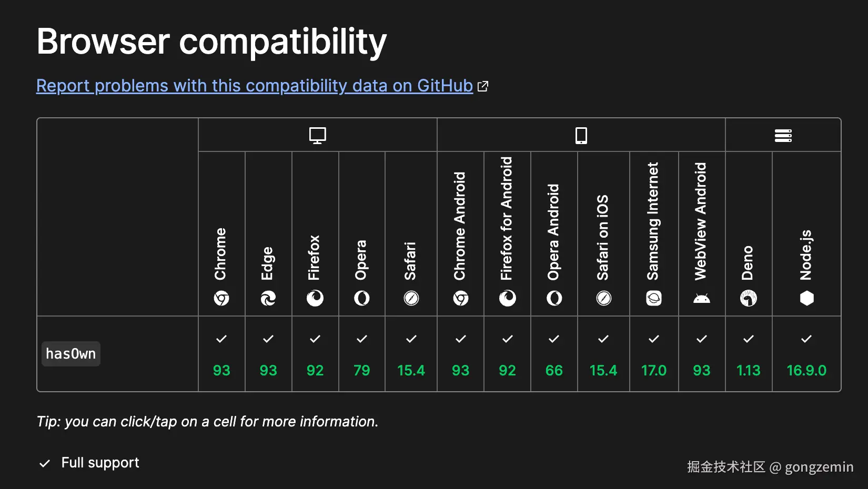Open the compatibility data GitHub report link
Viewport: 868px width, 489px height.
255,86
